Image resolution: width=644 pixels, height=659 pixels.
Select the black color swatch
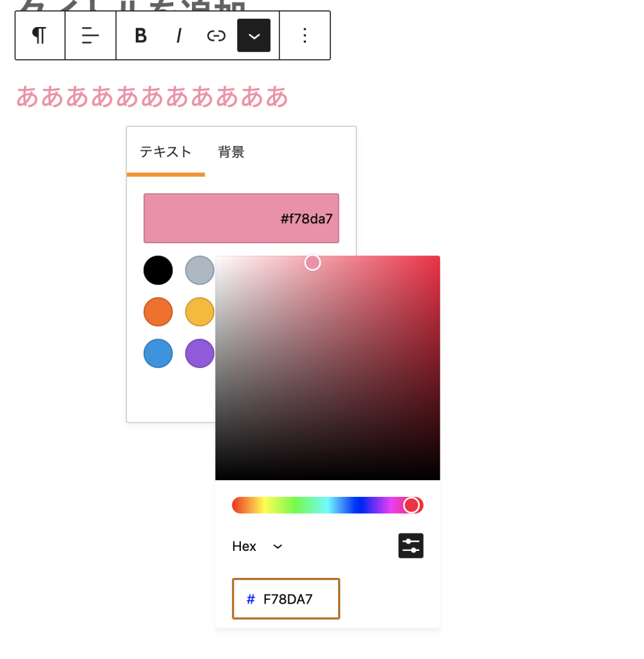click(158, 270)
